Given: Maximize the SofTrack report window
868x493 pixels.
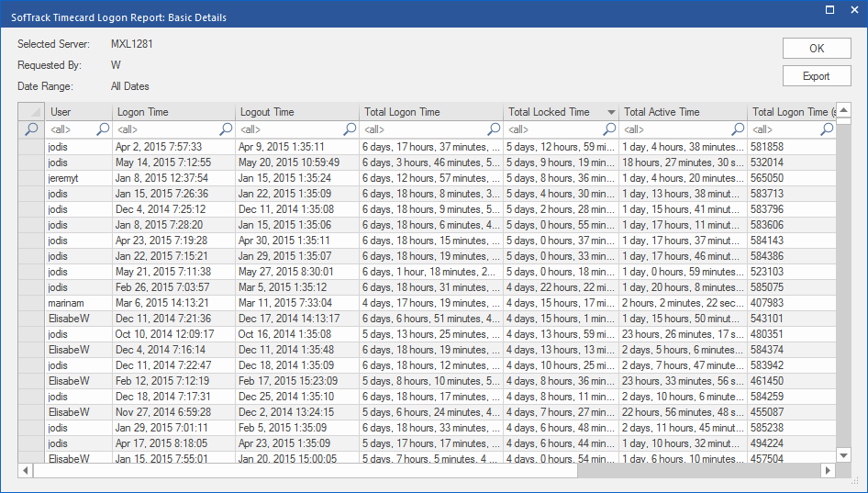Looking at the screenshot, I should tap(829, 10).
